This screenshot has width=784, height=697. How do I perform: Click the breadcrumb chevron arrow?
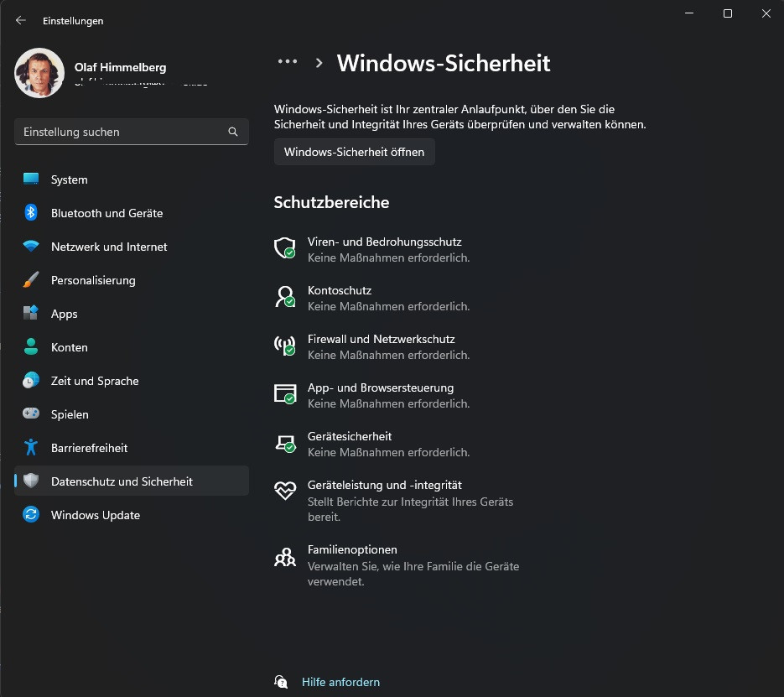point(319,63)
